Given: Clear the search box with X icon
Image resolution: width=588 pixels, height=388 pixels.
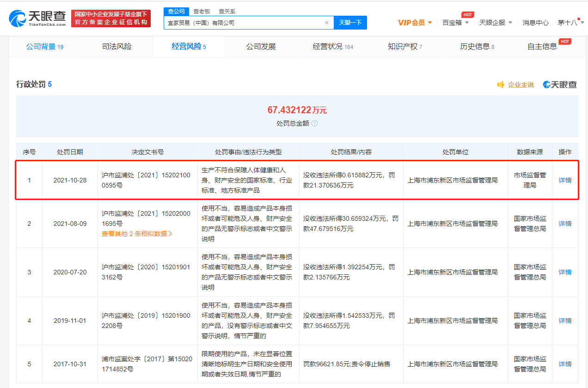Looking at the screenshot, I should click(326, 23).
